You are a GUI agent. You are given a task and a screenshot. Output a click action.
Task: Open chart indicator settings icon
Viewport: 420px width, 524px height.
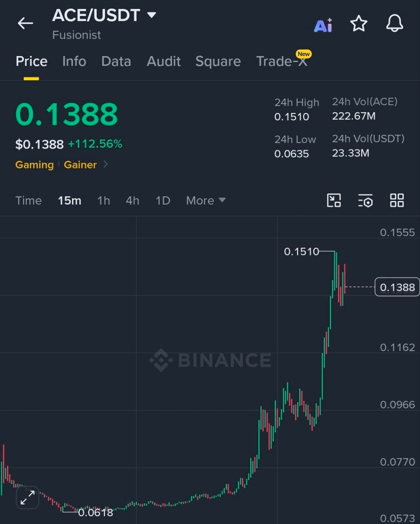pos(365,201)
